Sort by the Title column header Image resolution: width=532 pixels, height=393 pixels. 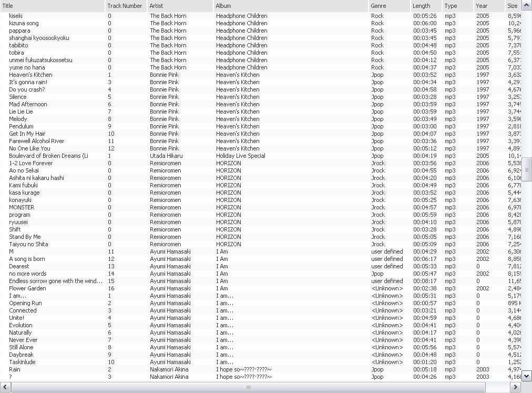pyautogui.click(x=52, y=6)
